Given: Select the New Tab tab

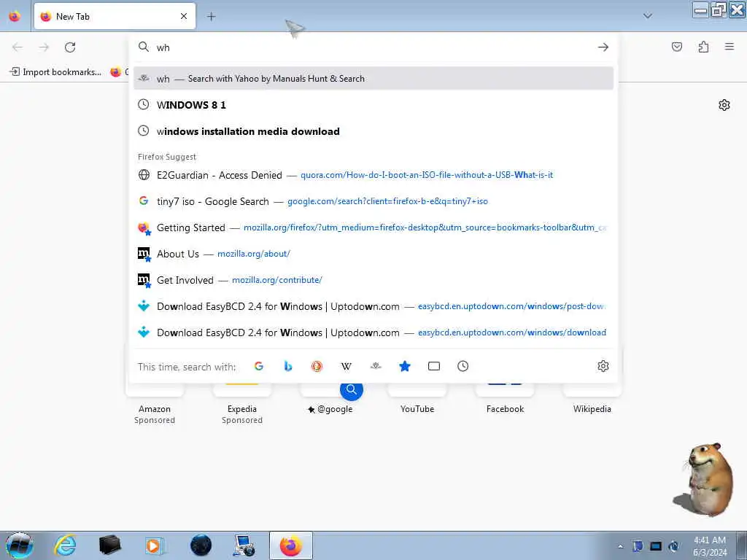Looking at the screenshot, I should [x=115, y=17].
